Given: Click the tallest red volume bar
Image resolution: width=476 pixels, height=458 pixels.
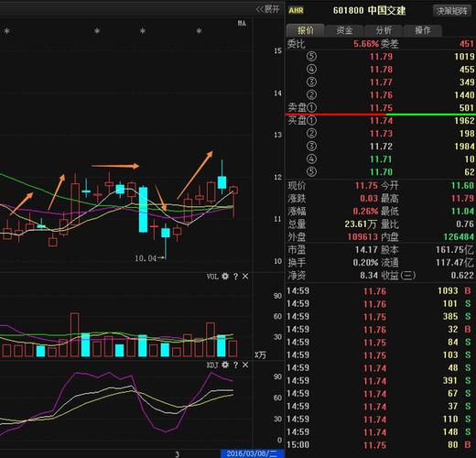Looking at the screenshot, I should click(x=74, y=334).
